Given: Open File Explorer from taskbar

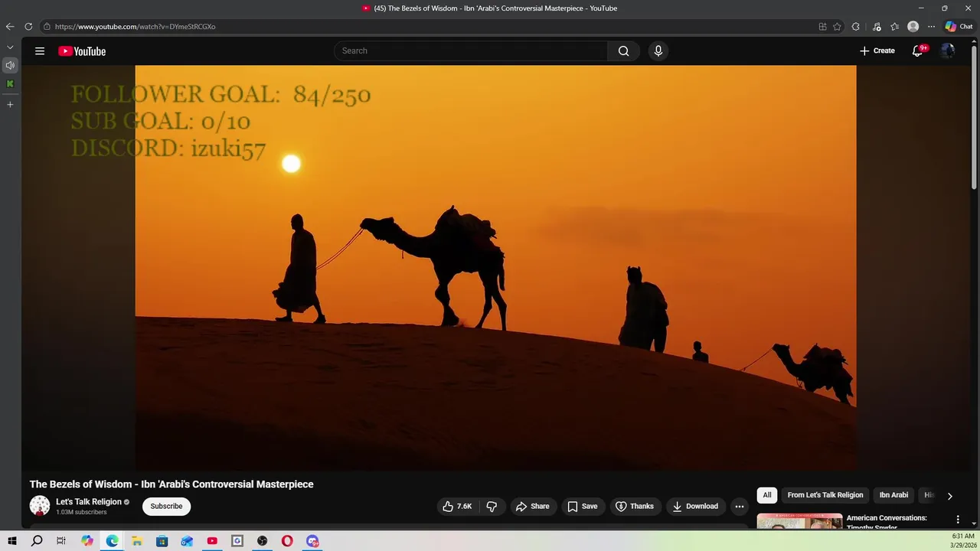Looking at the screenshot, I should pos(137,541).
